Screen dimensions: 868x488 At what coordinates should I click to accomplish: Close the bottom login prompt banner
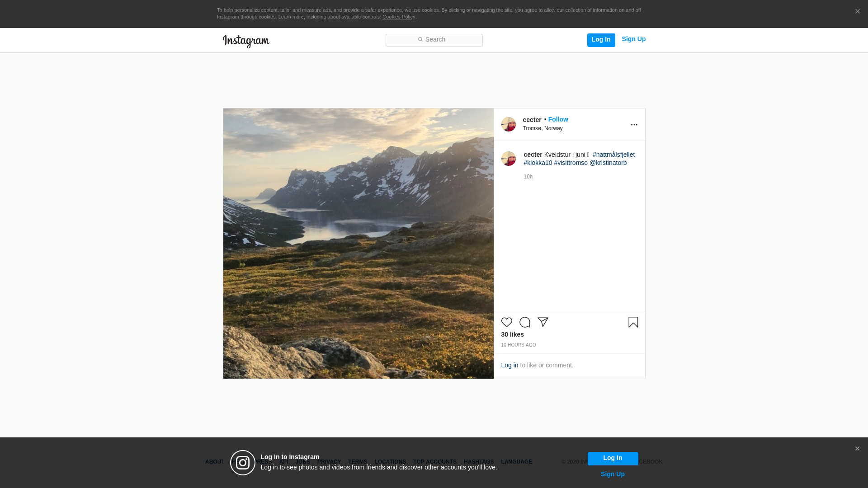click(x=857, y=449)
